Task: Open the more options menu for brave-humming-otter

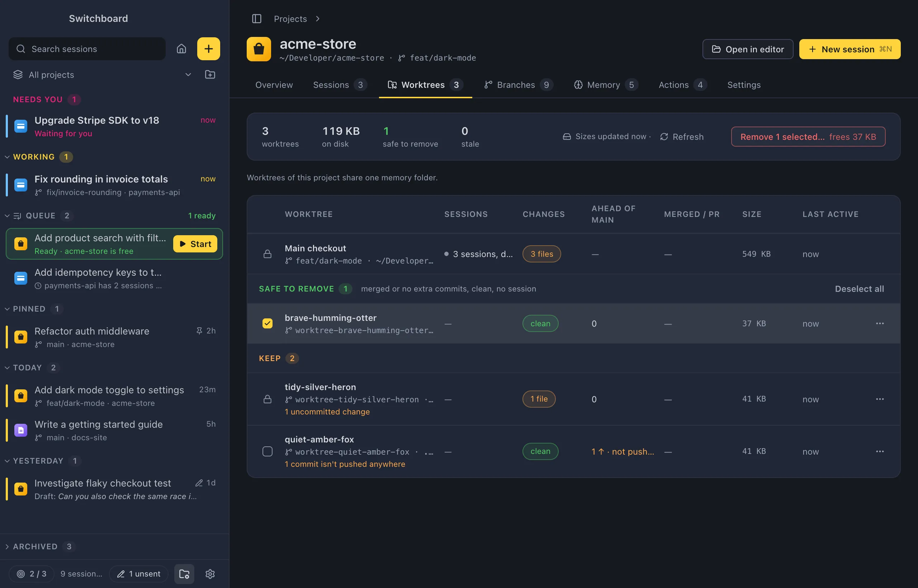Action: 880,323
